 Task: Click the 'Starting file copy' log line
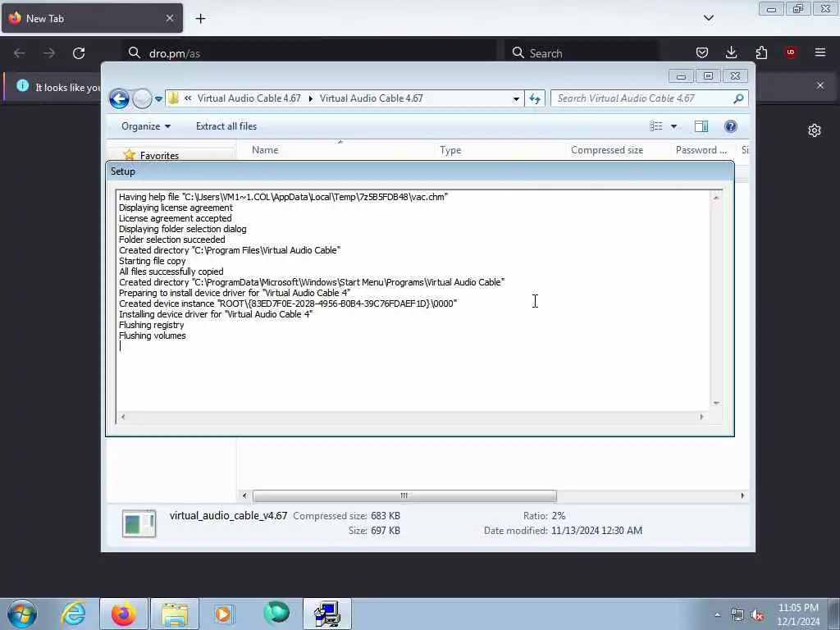(152, 261)
